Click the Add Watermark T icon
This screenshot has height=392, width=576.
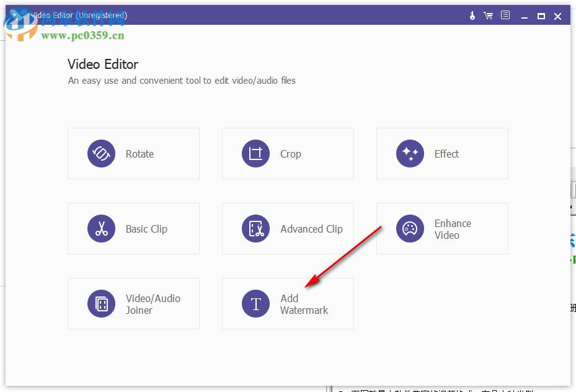pos(255,303)
